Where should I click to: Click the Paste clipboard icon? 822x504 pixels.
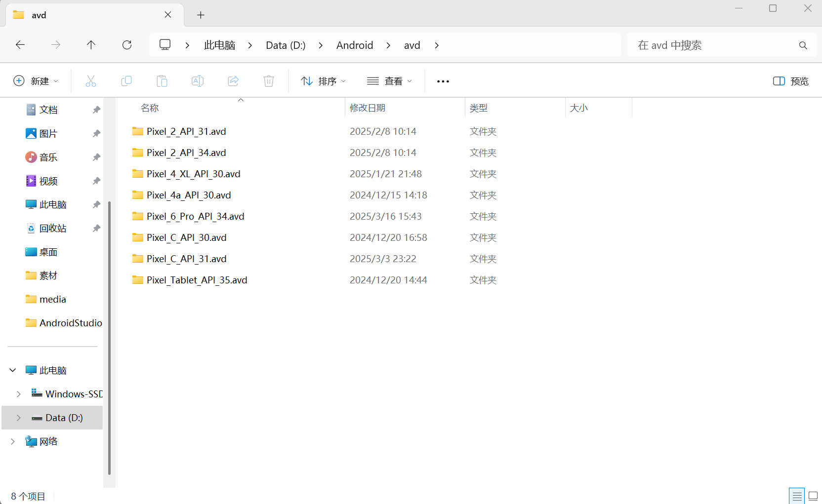click(x=162, y=81)
